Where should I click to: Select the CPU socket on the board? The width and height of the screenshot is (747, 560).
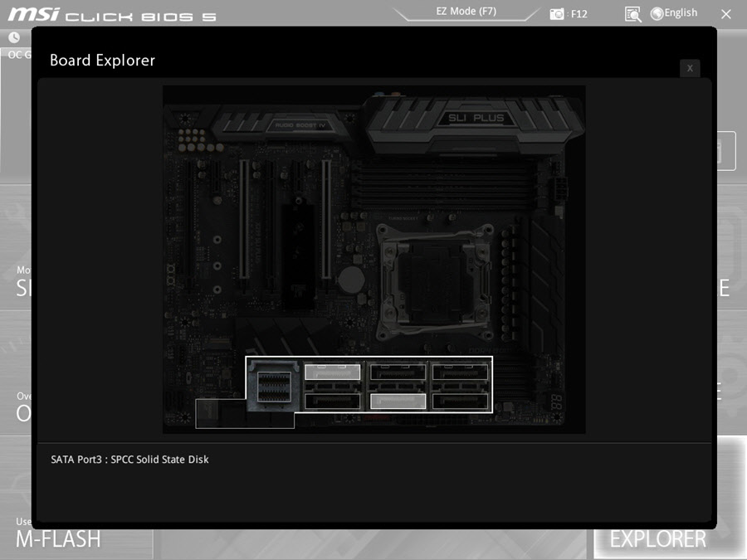click(x=427, y=278)
